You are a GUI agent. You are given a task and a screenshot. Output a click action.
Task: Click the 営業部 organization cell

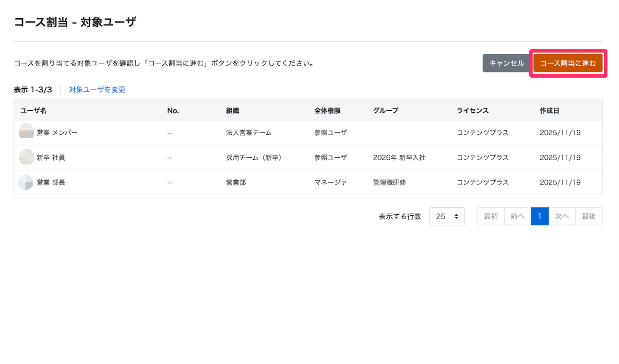236,183
